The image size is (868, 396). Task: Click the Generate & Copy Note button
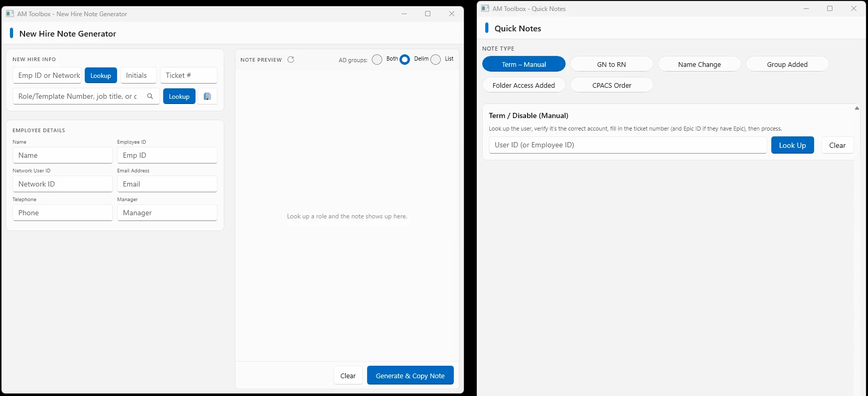410,376
